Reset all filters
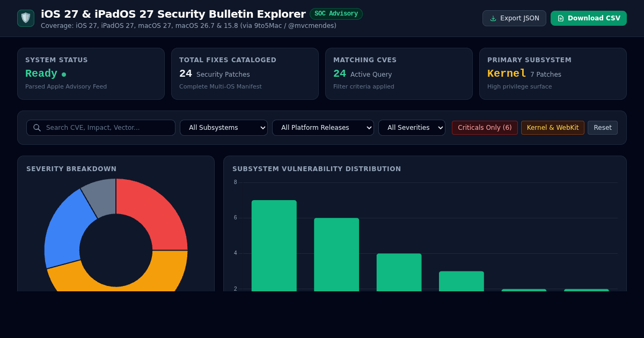The image size is (644, 338). pos(603,128)
